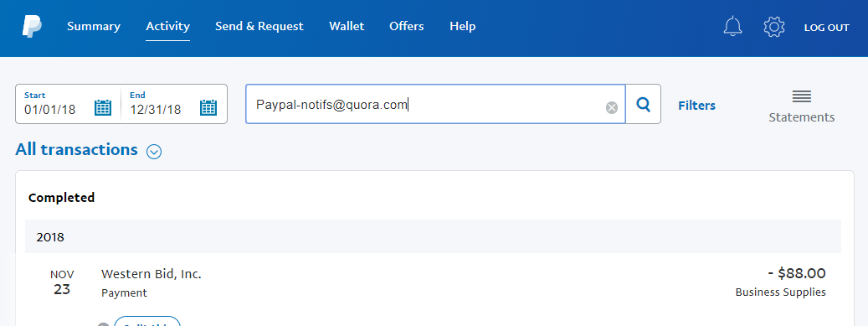
Task: Open Western Bid, Inc. transaction
Action: point(152,274)
